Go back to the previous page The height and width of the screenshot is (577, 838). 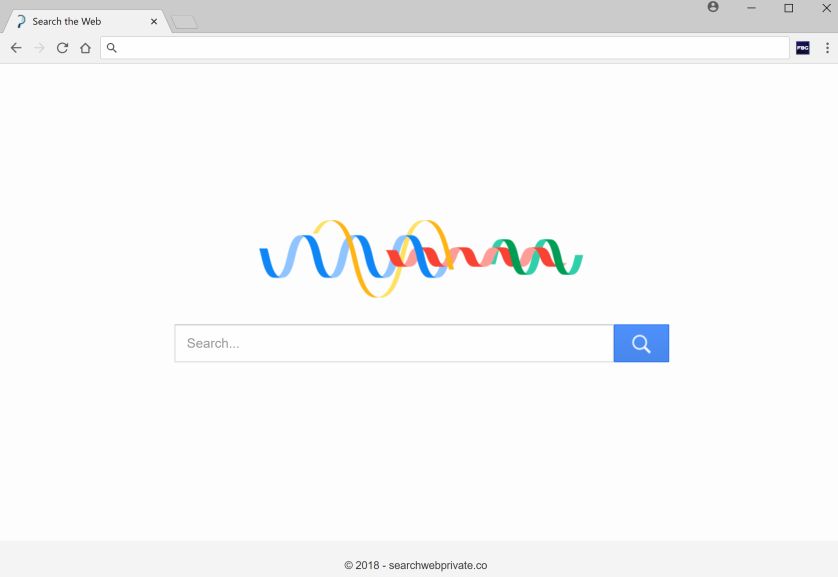coord(16,48)
